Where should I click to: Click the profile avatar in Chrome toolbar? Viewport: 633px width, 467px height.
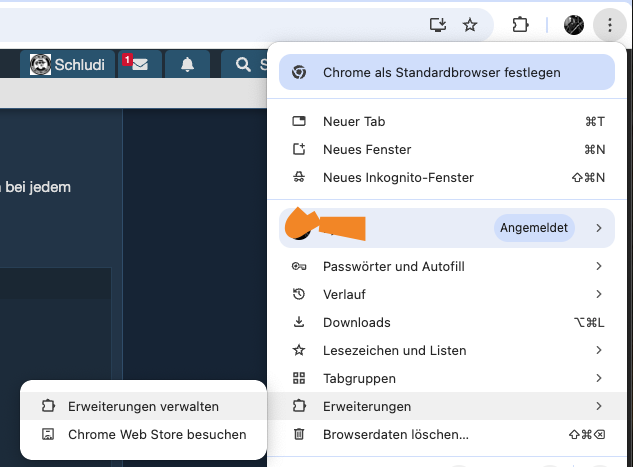574,25
